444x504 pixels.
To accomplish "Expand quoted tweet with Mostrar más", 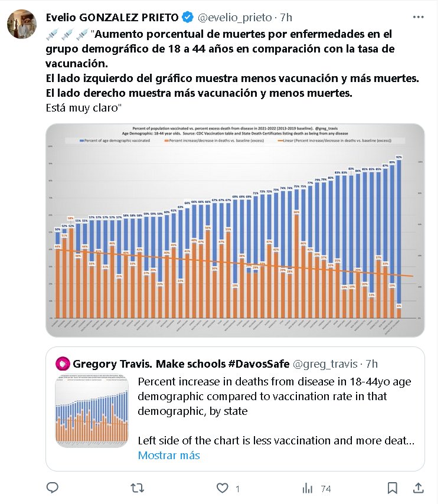I will pos(169,455).
